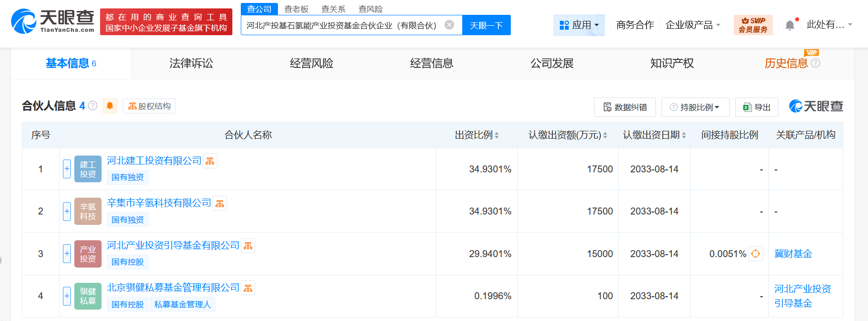Click the help question mark beside 历史信息

tap(815, 63)
